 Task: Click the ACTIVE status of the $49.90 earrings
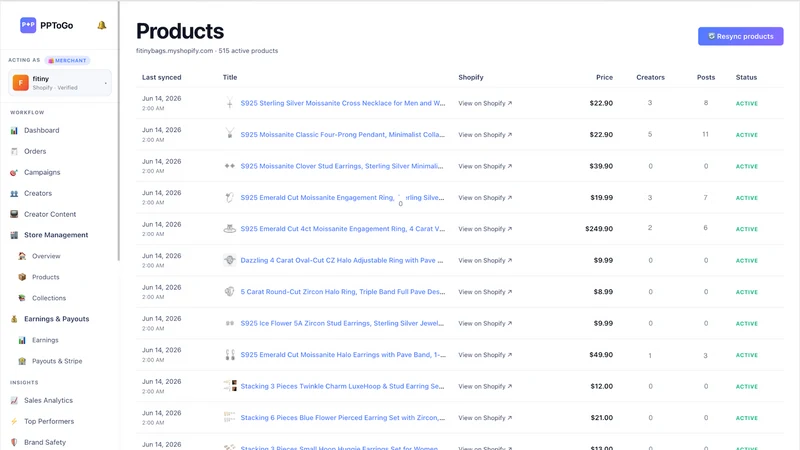tap(746, 355)
